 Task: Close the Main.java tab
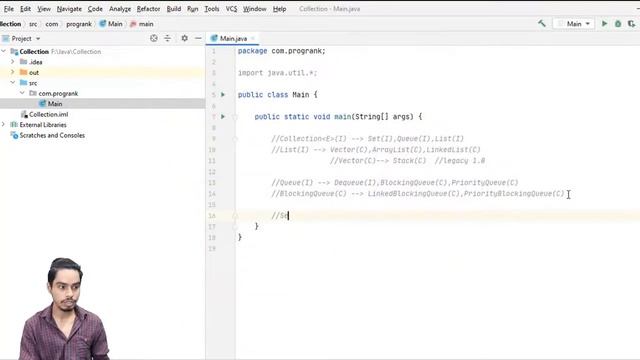pos(253,38)
